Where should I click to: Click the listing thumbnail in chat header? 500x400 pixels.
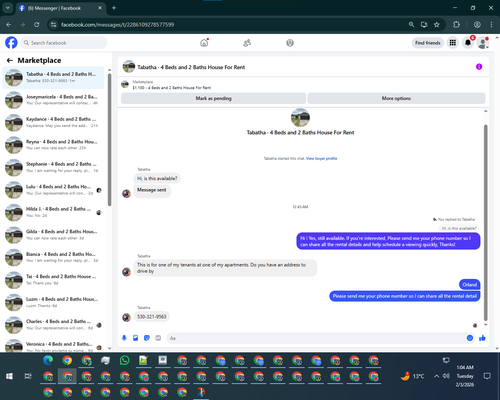coord(129,67)
